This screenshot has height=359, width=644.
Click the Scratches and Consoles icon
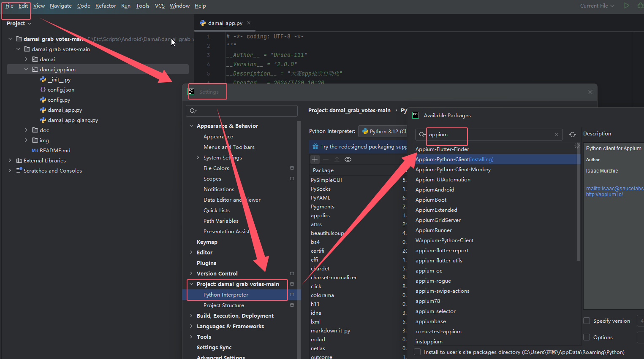[19, 170]
